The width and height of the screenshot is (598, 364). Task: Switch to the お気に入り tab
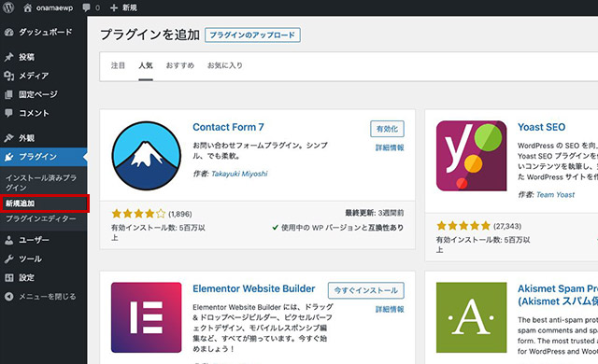tap(225, 65)
